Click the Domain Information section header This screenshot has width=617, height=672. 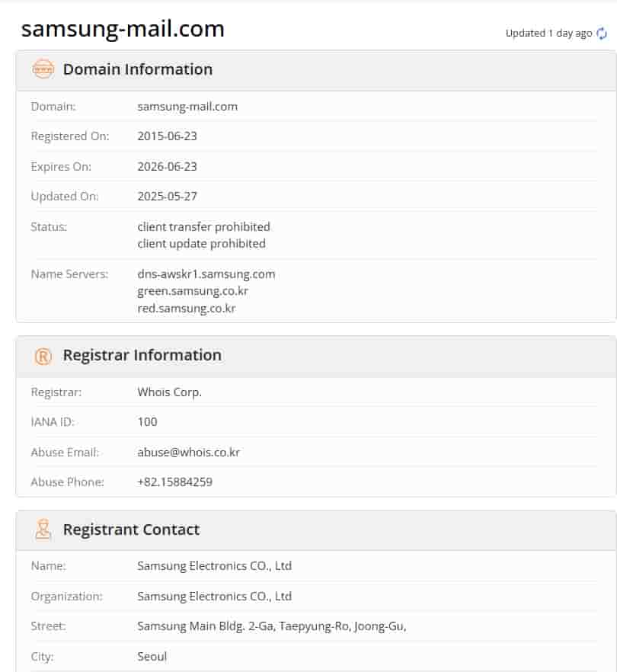pos(137,69)
